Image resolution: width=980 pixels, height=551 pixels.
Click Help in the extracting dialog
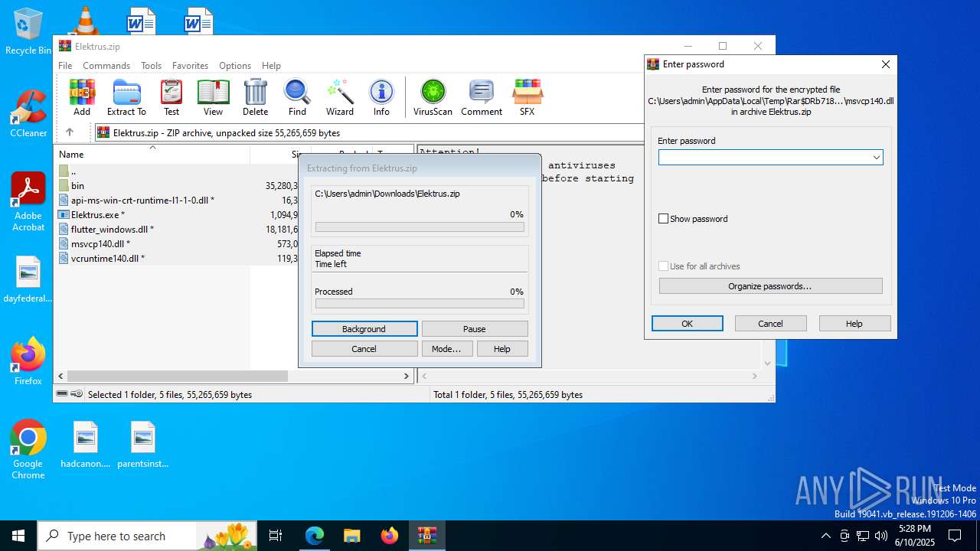tap(502, 349)
